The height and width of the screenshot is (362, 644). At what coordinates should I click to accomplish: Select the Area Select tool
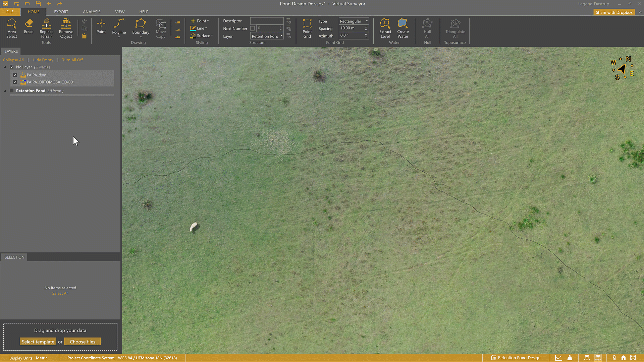(11, 28)
